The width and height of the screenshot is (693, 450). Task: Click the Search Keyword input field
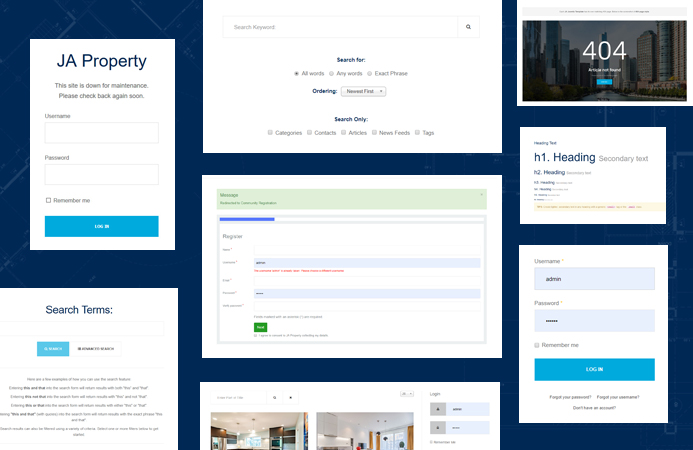pos(340,27)
